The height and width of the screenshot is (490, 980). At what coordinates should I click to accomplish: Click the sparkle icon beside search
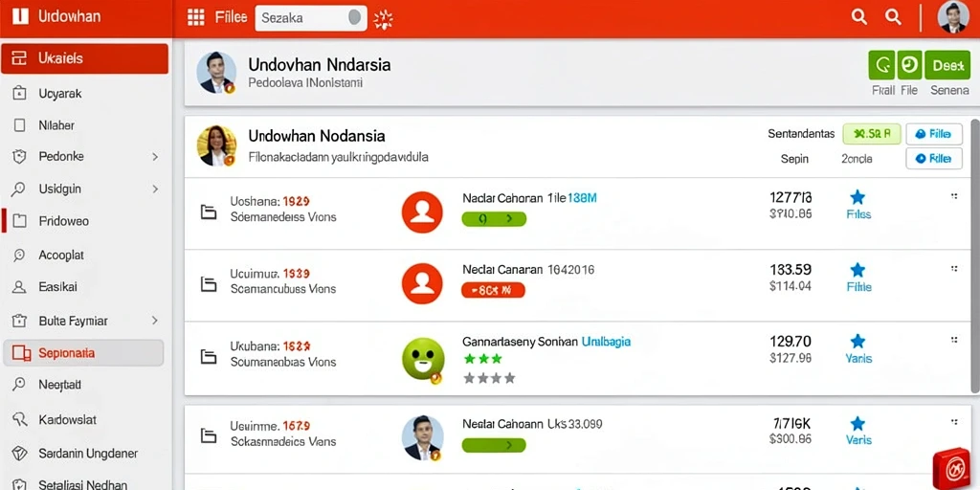(383, 19)
